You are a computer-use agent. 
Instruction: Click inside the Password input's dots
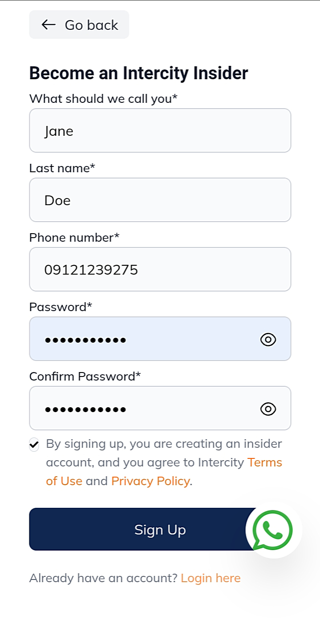point(85,340)
